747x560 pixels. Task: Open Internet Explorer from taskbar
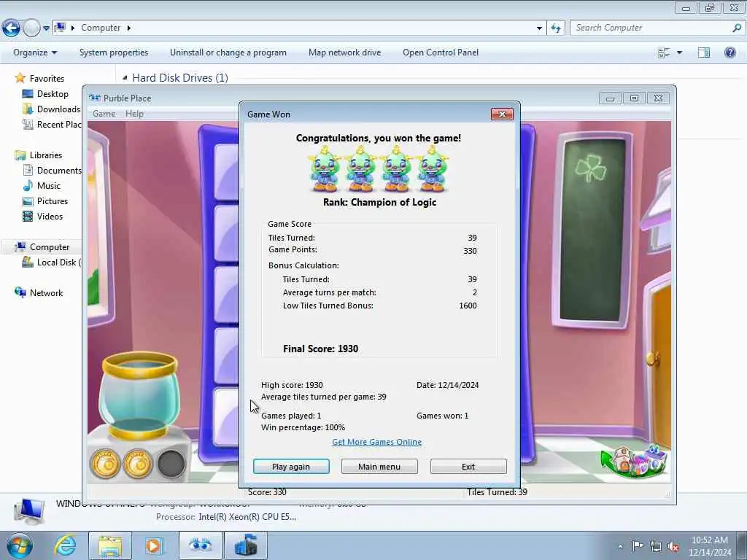[65, 545]
